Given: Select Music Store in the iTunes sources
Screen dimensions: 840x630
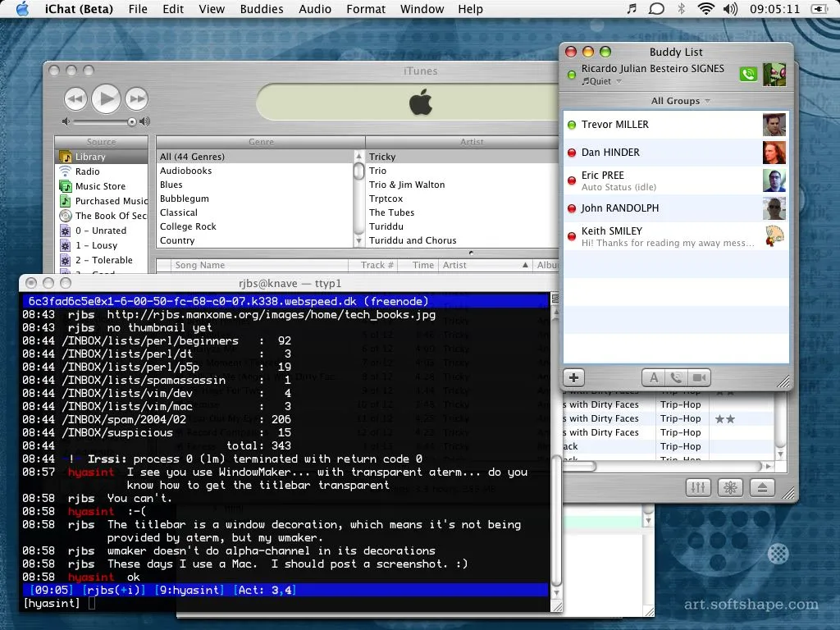Looking at the screenshot, I should pos(101,186).
